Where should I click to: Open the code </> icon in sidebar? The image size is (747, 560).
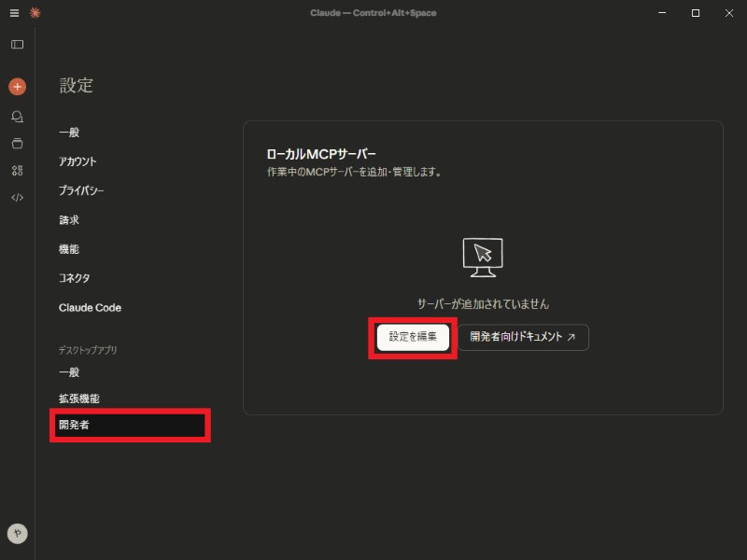[x=17, y=198]
